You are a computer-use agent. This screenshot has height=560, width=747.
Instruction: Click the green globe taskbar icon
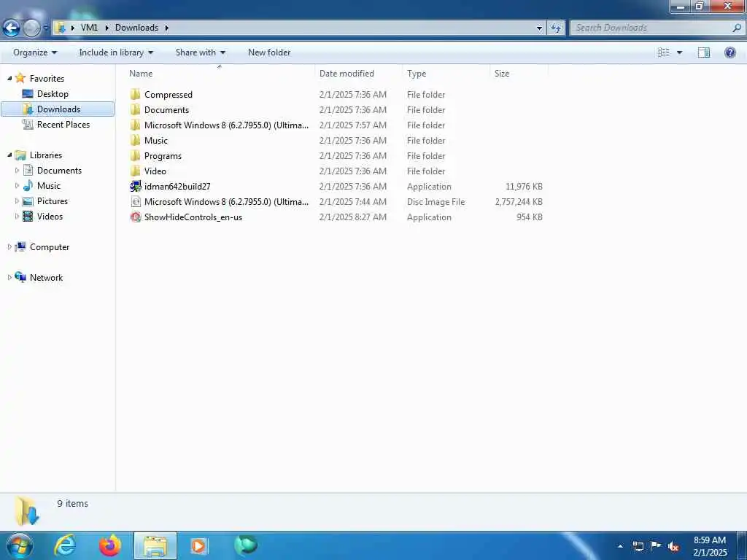(246, 545)
